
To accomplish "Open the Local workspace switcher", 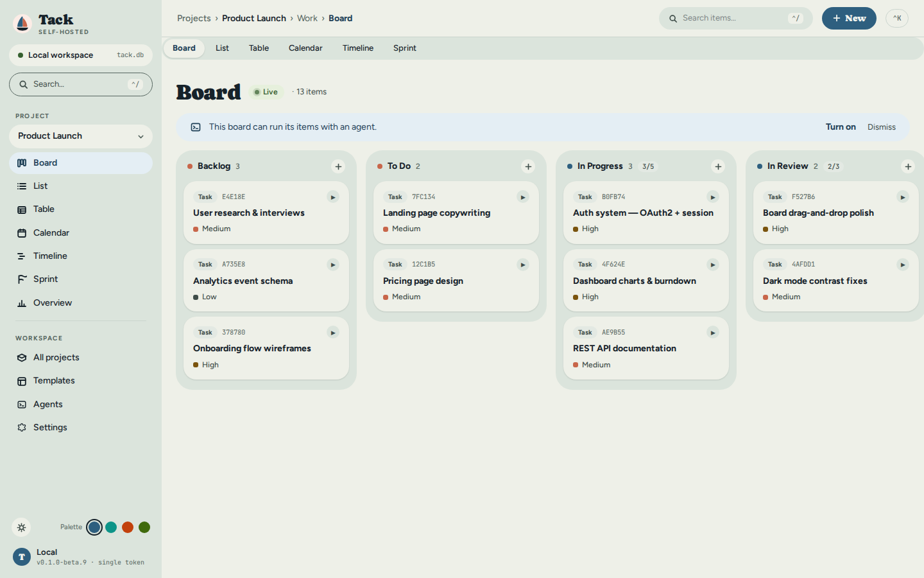I will (81, 55).
